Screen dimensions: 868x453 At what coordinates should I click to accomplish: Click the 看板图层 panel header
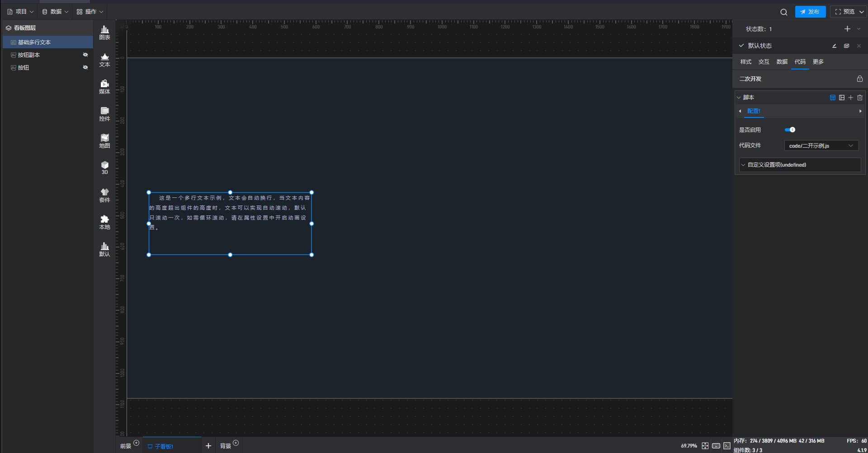click(48, 28)
